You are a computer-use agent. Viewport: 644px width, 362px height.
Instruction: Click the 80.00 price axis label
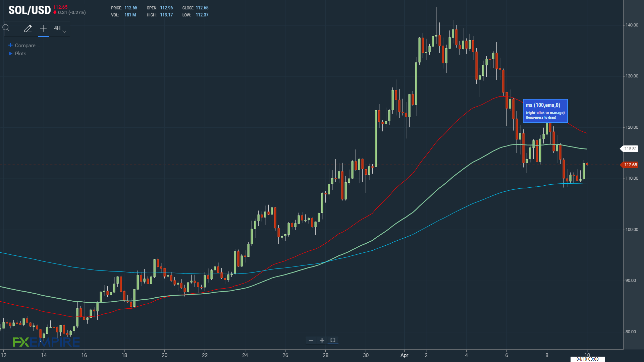631,332
